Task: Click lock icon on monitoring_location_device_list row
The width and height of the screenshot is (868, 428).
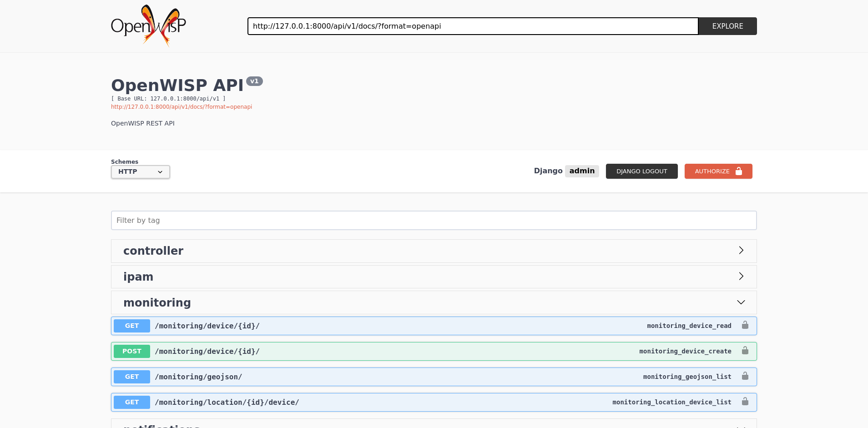Action: coord(745,402)
